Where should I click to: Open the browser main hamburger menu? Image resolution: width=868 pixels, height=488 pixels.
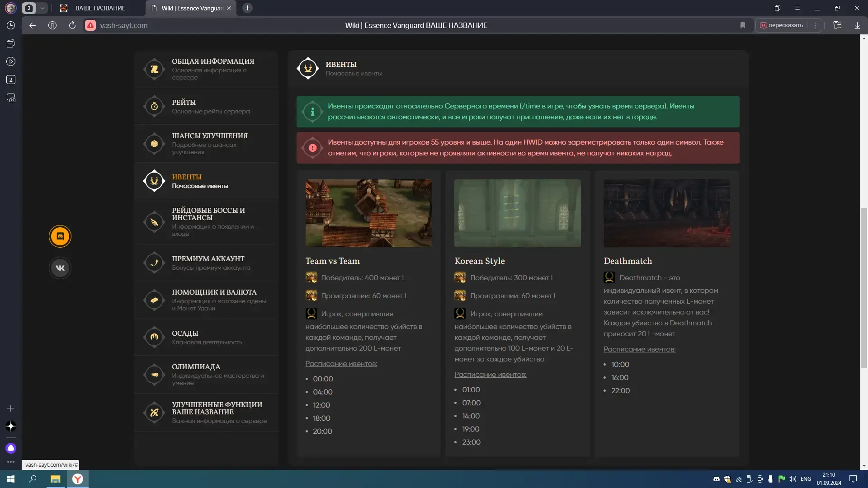coord(797,8)
